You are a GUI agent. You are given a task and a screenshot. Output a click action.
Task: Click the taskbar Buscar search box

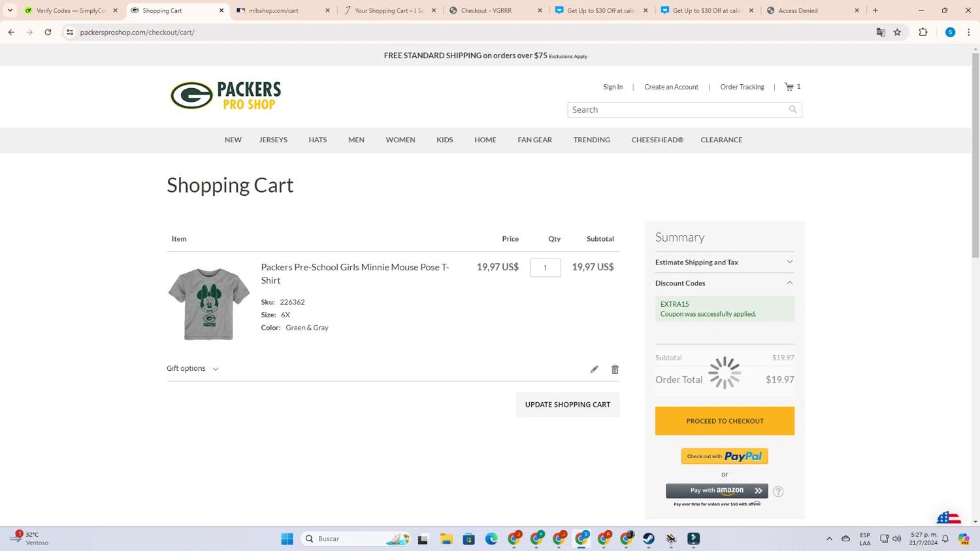tap(356, 539)
